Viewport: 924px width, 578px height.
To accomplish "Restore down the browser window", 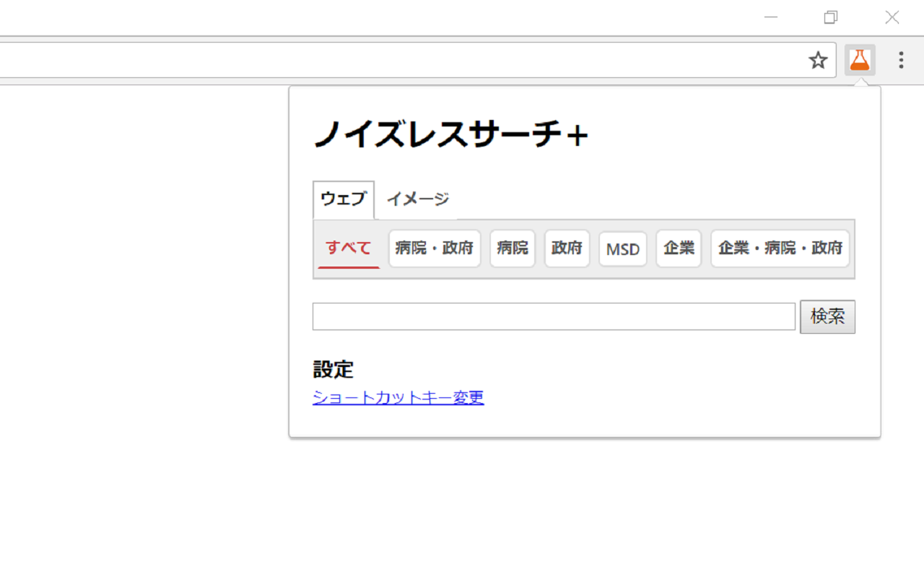I will [831, 17].
